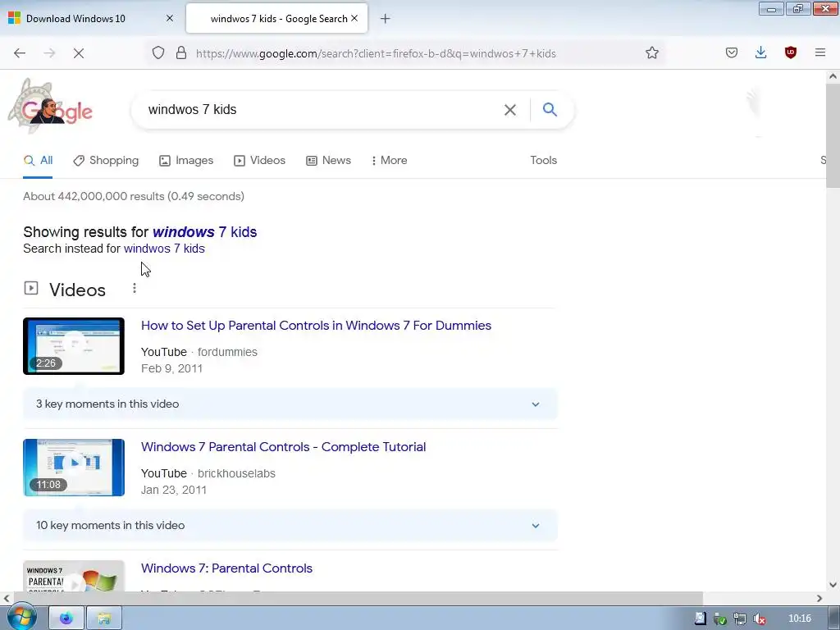Open the Videos section three-dot menu
The width and height of the screenshot is (840, 630).
tap(135, 288)
